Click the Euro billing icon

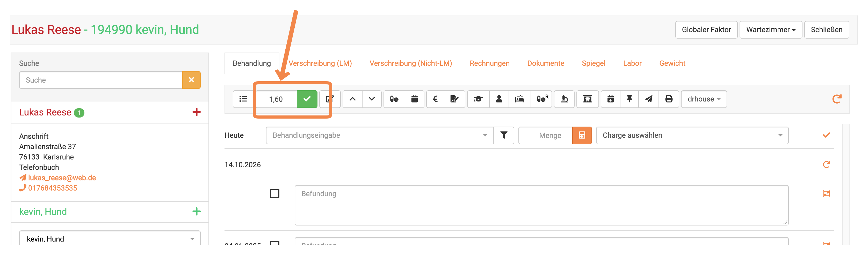click(x=435, y=99)
